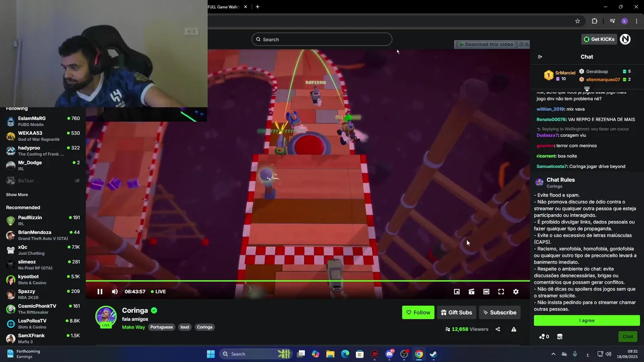Open LosPollosTV recommended channel
The image size is (644, 362).
coord(43,324)
